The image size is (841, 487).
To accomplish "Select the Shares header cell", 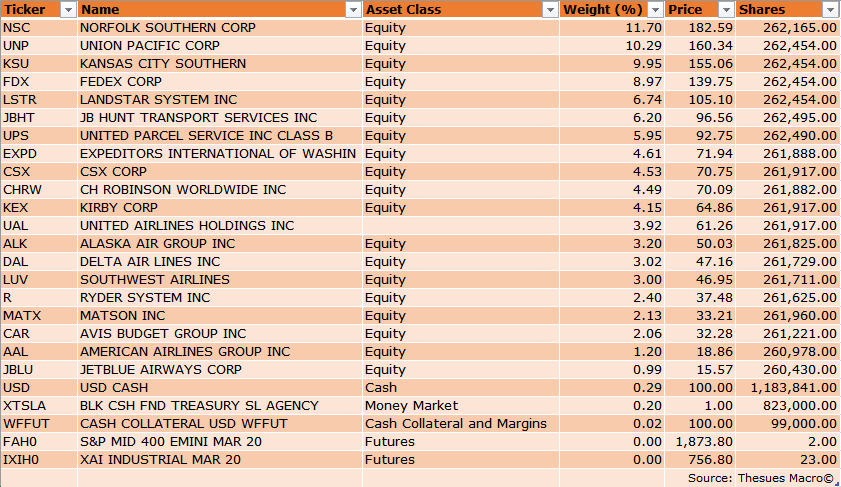I will point(786,10).
